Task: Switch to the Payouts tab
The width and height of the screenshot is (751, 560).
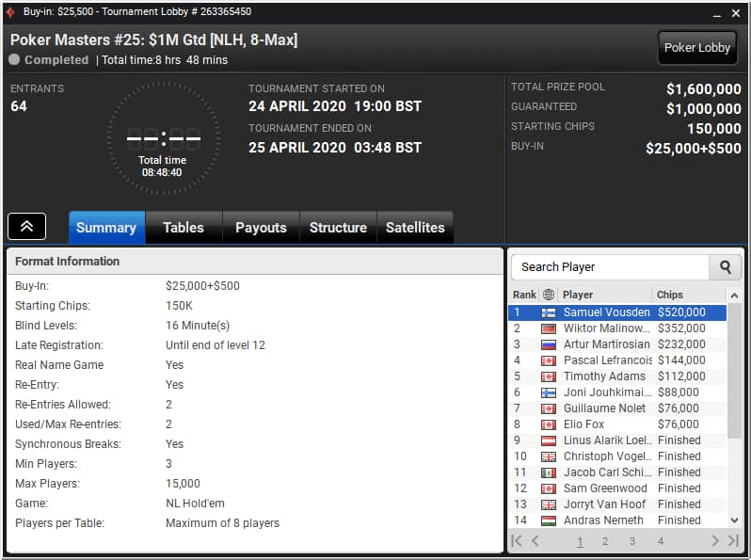Action: [x=261, y=228]
